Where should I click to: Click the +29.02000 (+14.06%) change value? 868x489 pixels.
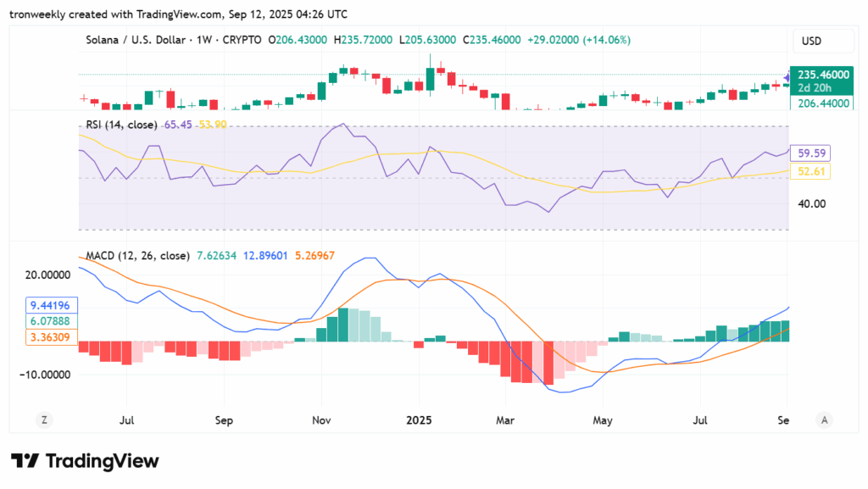click(x=578, y=40)
